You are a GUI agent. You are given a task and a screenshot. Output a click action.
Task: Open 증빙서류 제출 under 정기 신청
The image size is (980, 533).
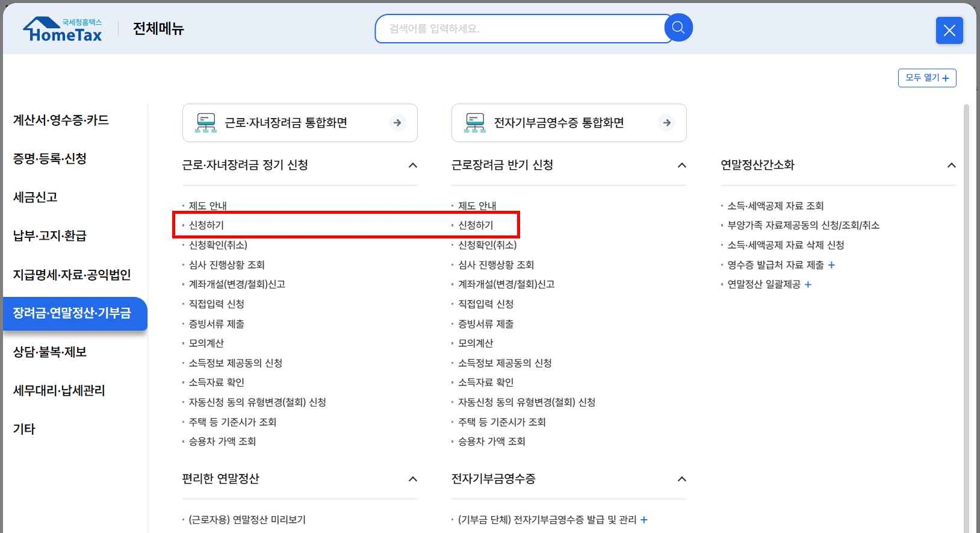point(217,324)
